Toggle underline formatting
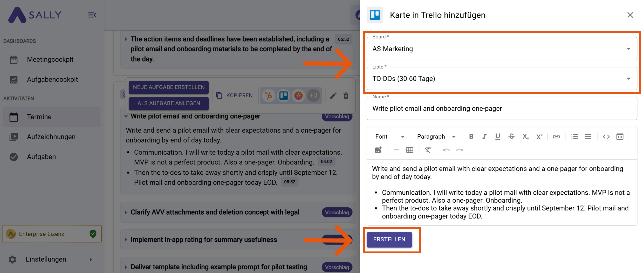This screenshot has height=273, width=644. [x=498, y=136]
